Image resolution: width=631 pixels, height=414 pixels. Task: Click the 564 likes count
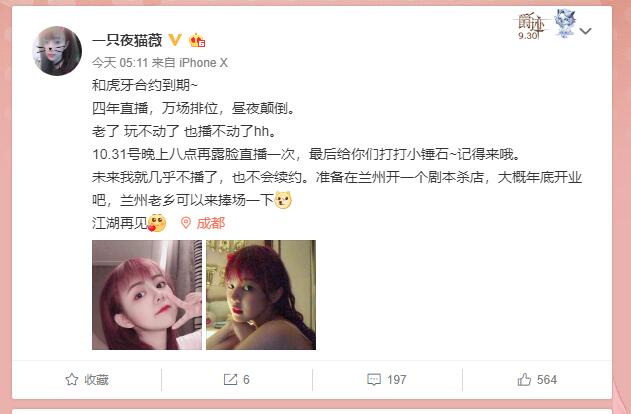point(546,379)
